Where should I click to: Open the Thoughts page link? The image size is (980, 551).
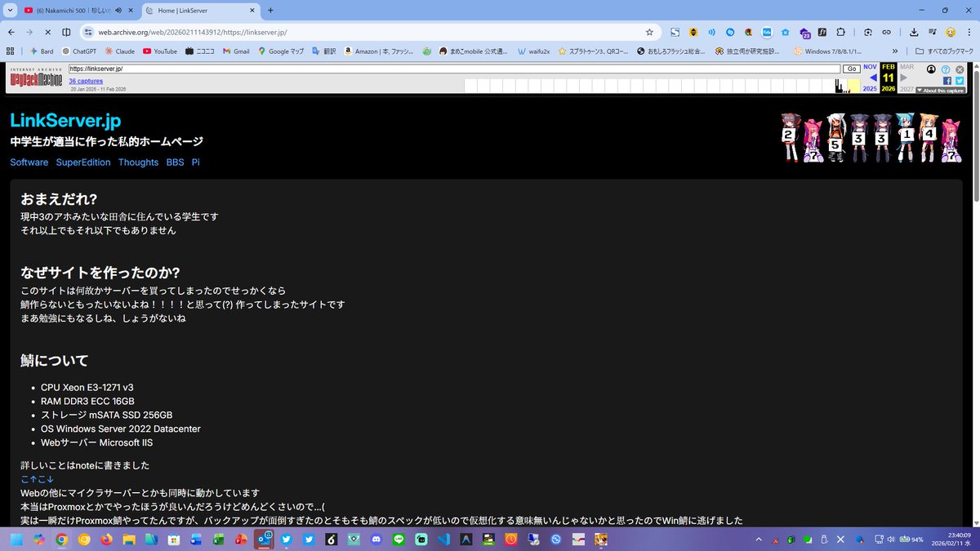click(138, 162)
